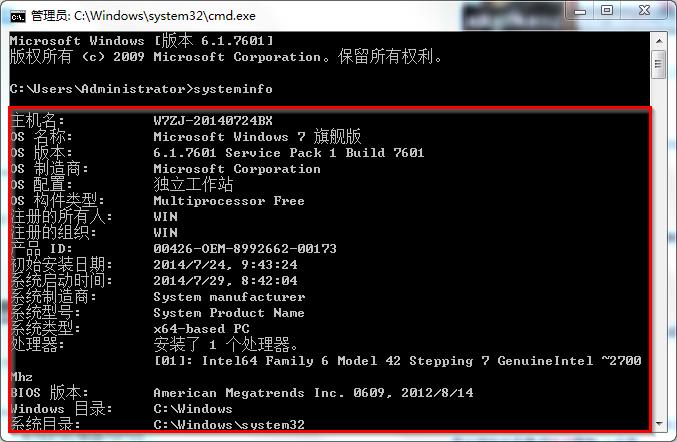Click the x64-based PC system type
Viewport: 677px width, 442px height.
201,328
